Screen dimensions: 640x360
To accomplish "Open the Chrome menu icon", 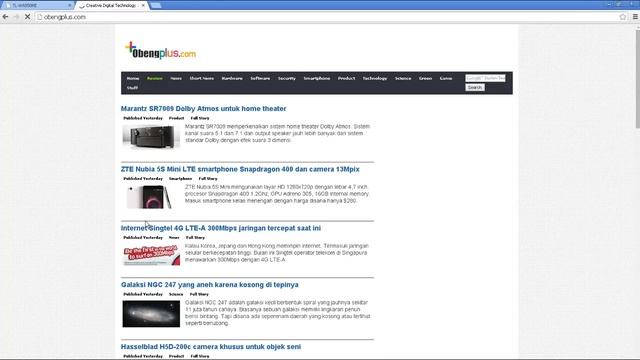I will (x=635, y=17).
